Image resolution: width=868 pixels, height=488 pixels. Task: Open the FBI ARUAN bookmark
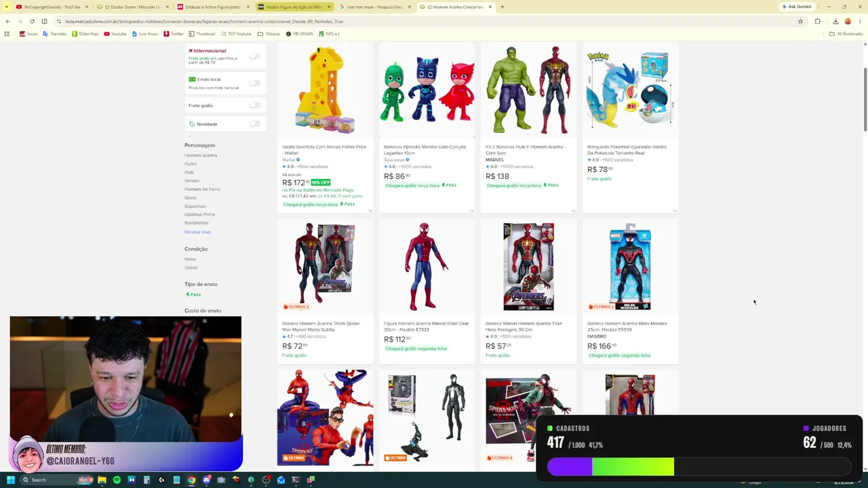pyautogui.click(x=300, y=33)
